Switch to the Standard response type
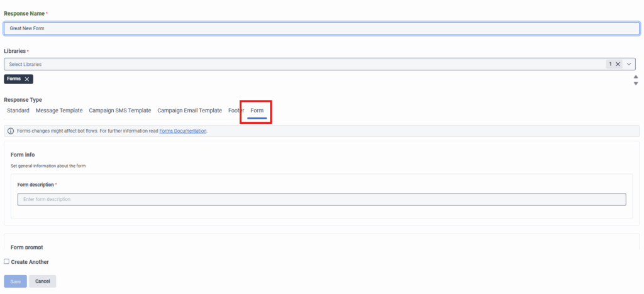 click(18, 111)
